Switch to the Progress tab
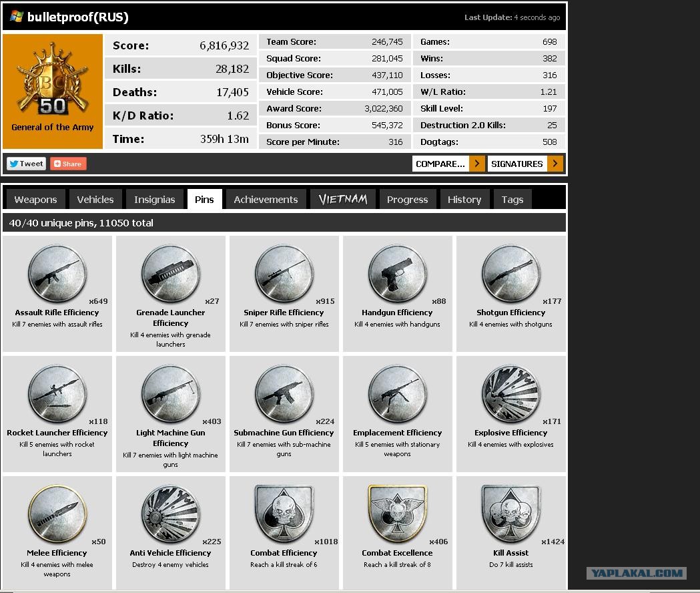The width and height of the screenshot is (700, 593). (x=407, y=199)
